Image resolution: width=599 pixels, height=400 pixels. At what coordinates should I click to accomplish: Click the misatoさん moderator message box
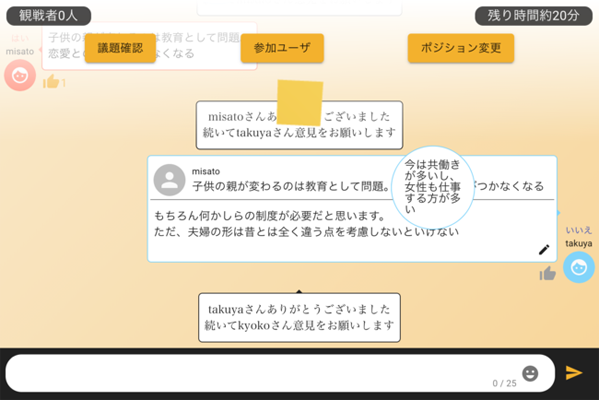[x=300, y=125]
